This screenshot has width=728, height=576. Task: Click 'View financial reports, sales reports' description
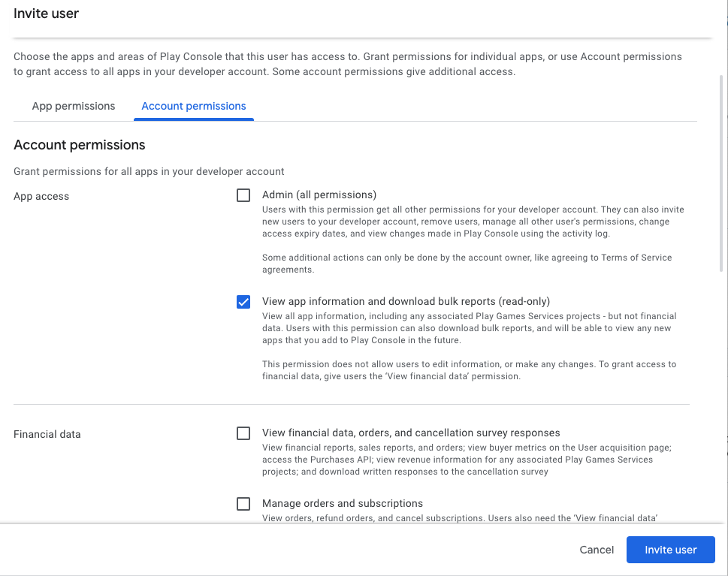pyautogui.click(x=467, y=460)
